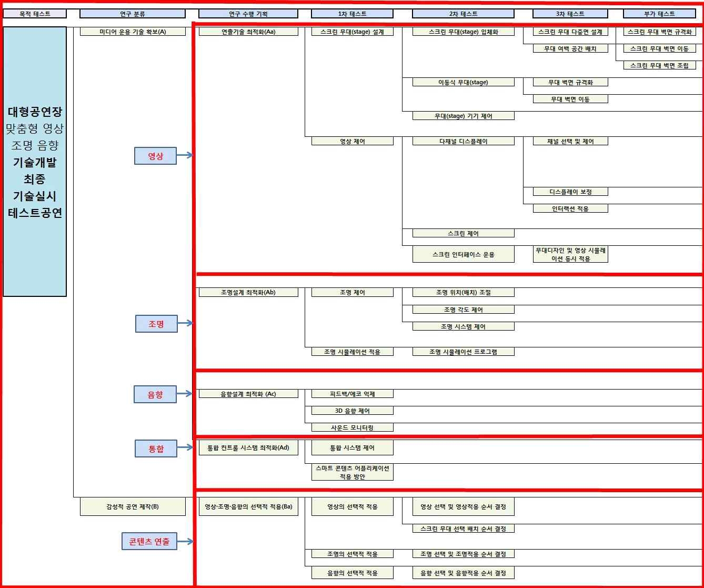704x588 pixels.
Task: Select 조명 시뮬레이션 프로그램
Action: 463,352
